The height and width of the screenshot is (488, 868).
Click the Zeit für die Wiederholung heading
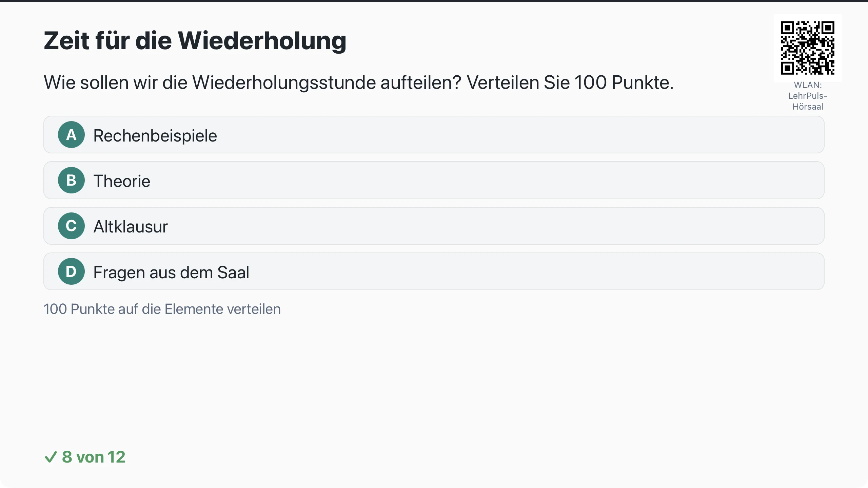point(195,41)
